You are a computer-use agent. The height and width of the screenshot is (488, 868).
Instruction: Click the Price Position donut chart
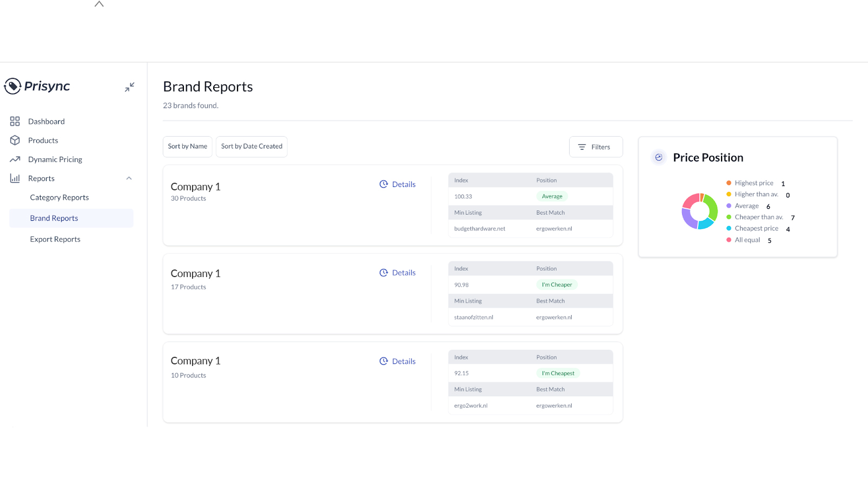[x=699, y=211]
